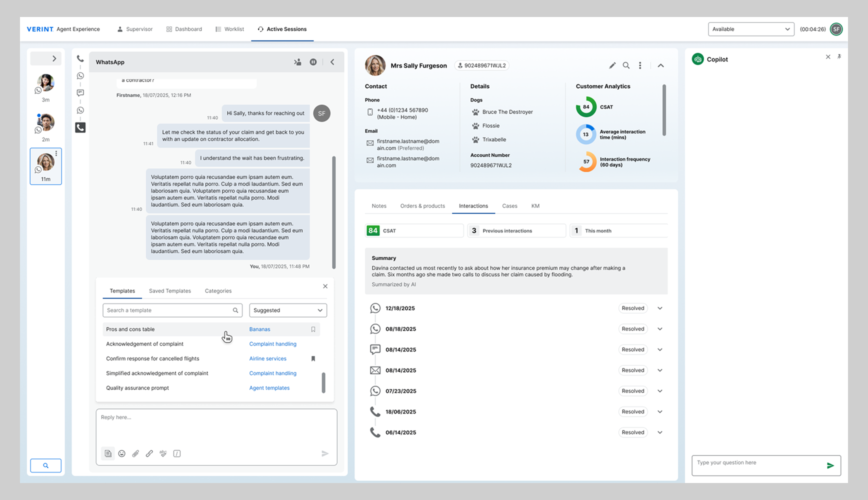Click the Complaint handling link for Acknowledgement of complaint
This screenshot has width=868, height=500.
point(272,344)
